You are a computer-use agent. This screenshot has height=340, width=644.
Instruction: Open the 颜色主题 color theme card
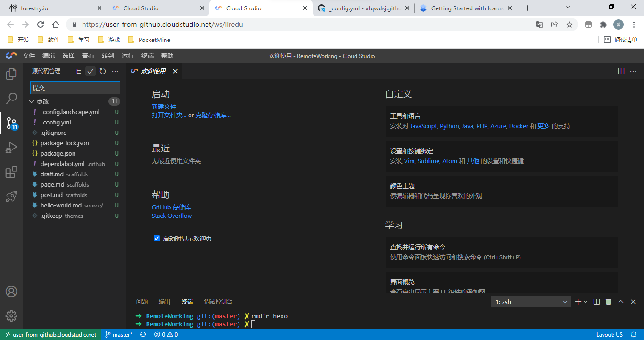click(x=502, y=191)
